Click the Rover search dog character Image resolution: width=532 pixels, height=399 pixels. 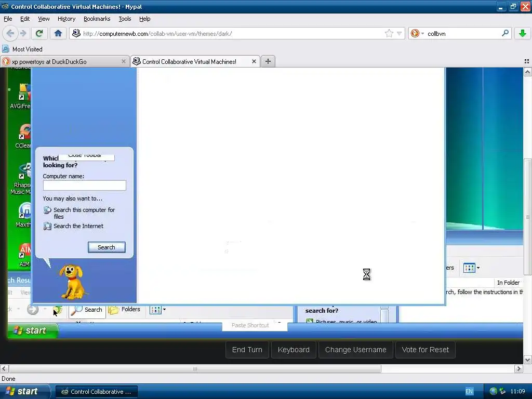72,282
